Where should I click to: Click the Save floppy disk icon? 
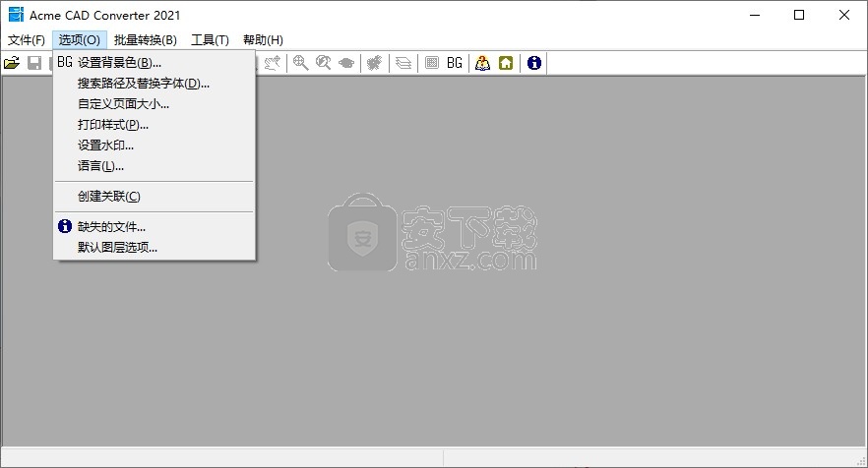click(34, 63)
